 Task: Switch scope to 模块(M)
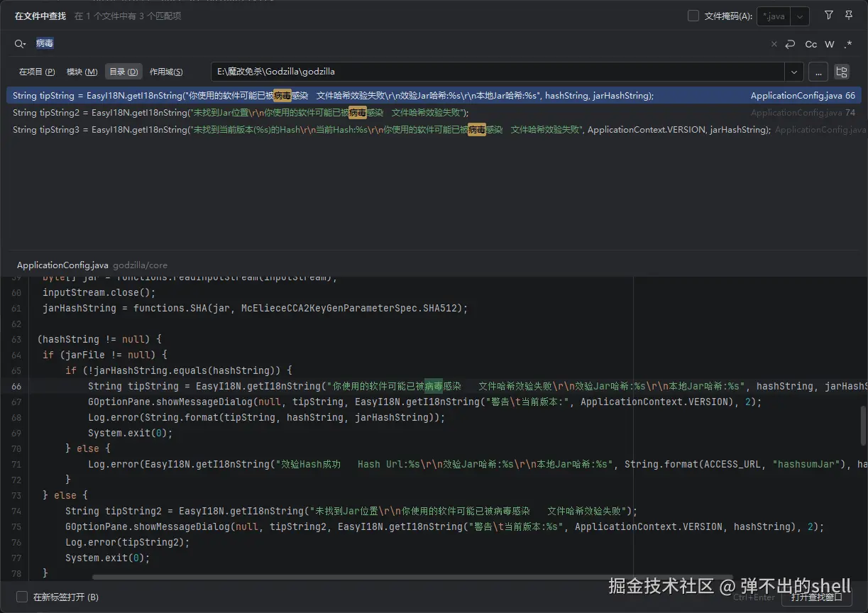pos(82,72)
